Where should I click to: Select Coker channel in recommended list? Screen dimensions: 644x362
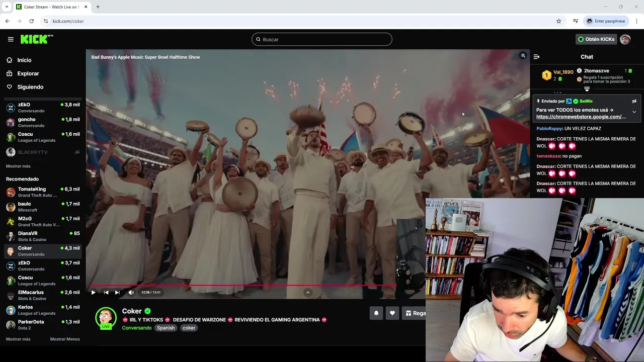43,251
